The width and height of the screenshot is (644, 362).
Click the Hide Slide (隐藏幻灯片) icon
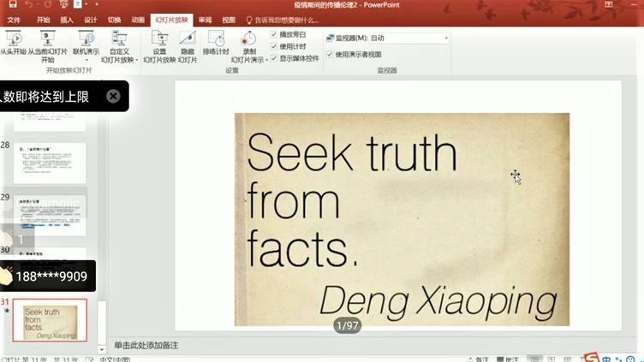click(188, 39)
